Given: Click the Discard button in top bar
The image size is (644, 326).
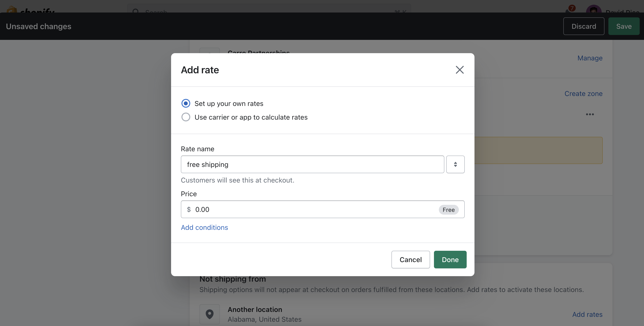Looking at the screenshot, I should pos(584,26).
